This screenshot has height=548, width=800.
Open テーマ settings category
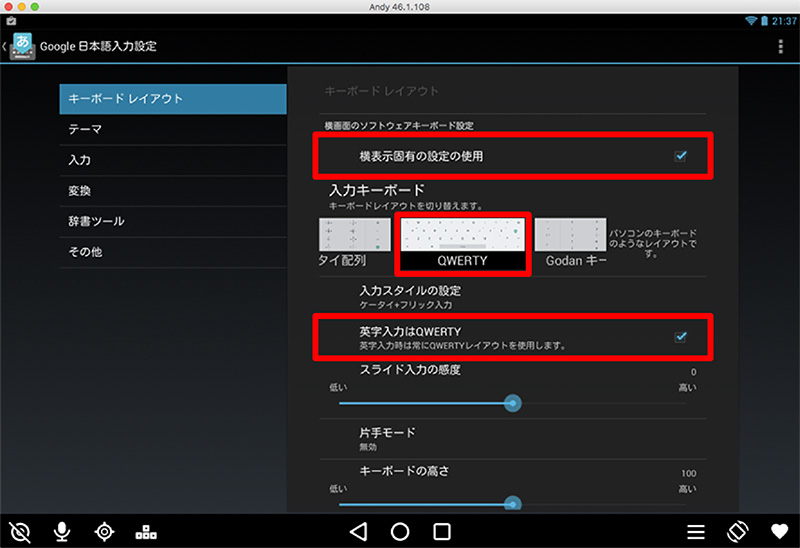(173, 130)
